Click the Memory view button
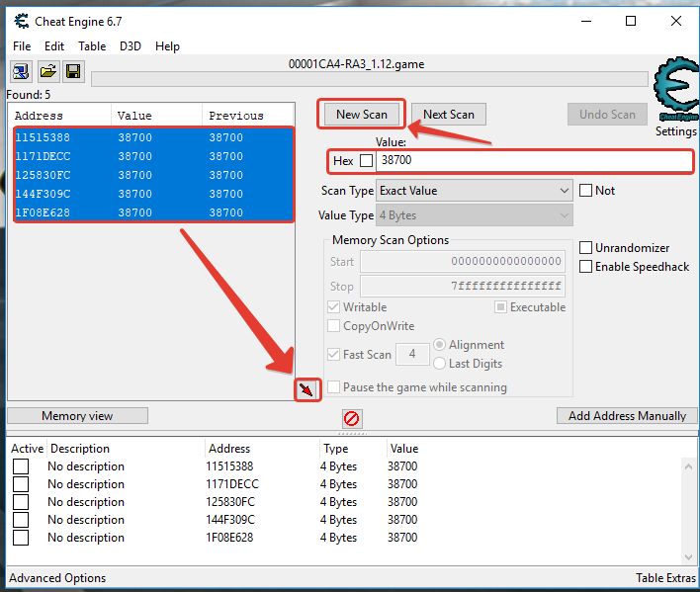Screen dimensions: 700x592 pyautogui.click(x=77, y=416)
